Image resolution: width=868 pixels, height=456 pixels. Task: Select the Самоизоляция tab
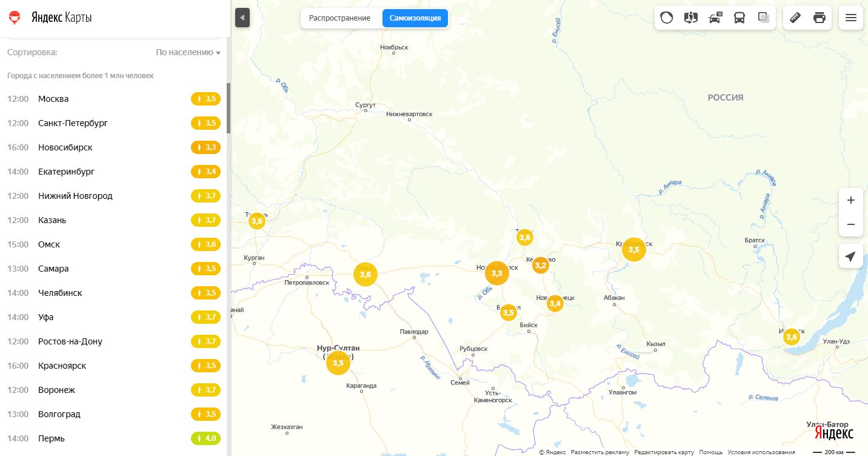[415, 18]
